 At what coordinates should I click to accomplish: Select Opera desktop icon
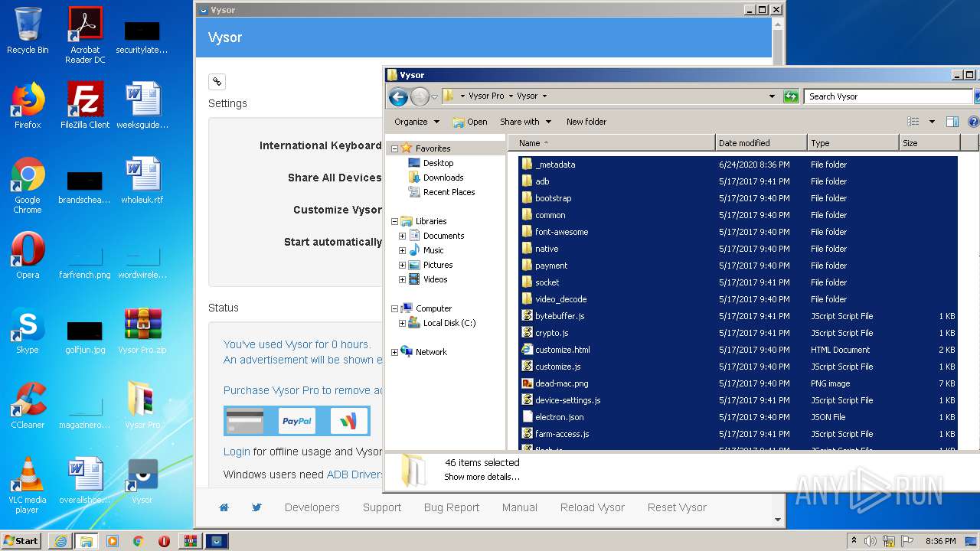click(28, 256)
